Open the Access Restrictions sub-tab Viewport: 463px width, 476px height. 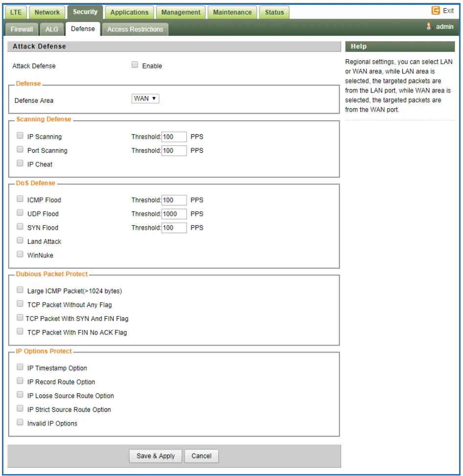(135, 29)
